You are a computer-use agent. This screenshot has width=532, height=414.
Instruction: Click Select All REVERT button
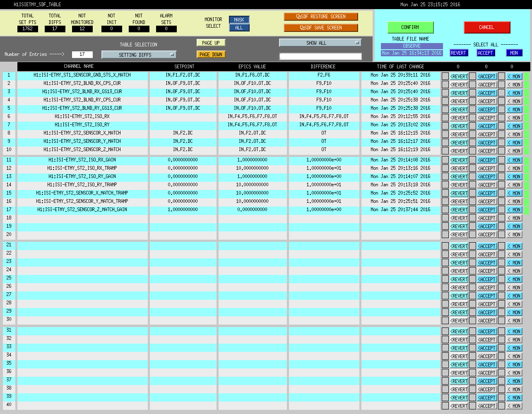(x=459, y=53)
